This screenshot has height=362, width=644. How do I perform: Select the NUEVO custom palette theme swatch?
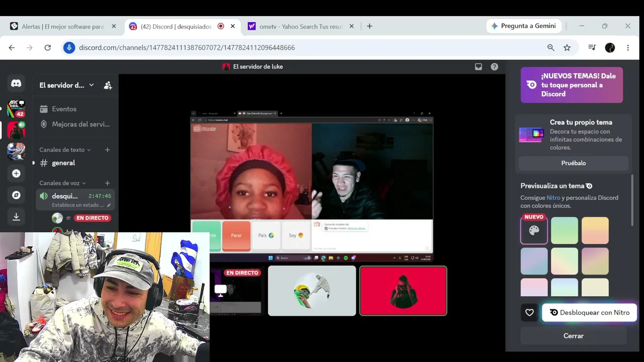pos(534,230)
